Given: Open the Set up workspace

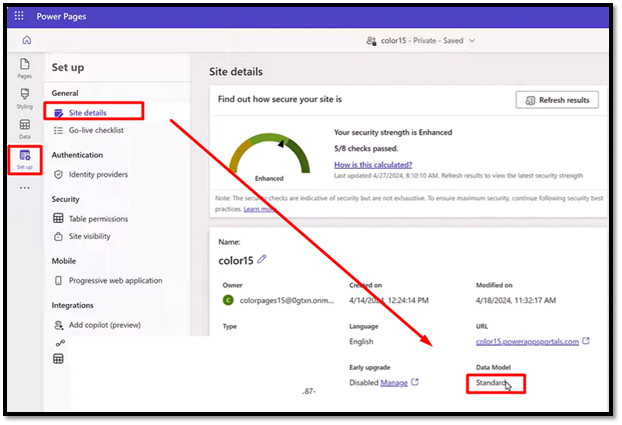Looking at the screenshot, I should (x=25, y=159).
